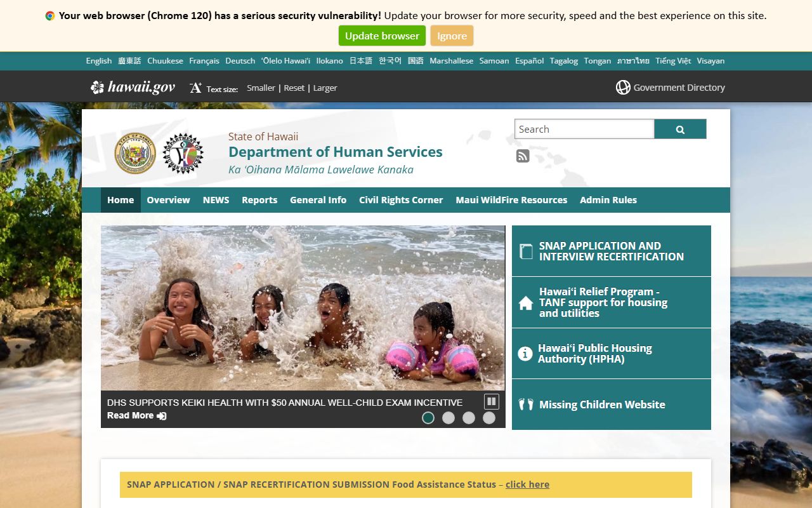Click the footprints icon for Missing Children
812x508 pixels.
(527, 404)
